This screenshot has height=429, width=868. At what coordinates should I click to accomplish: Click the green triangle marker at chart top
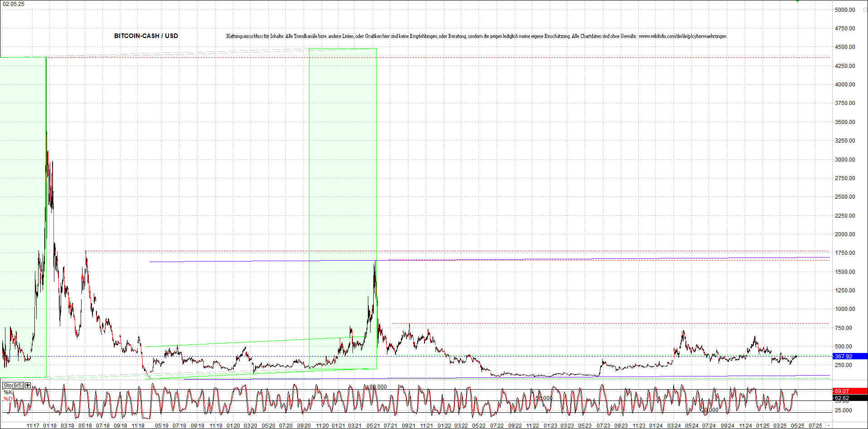(797, 1)
